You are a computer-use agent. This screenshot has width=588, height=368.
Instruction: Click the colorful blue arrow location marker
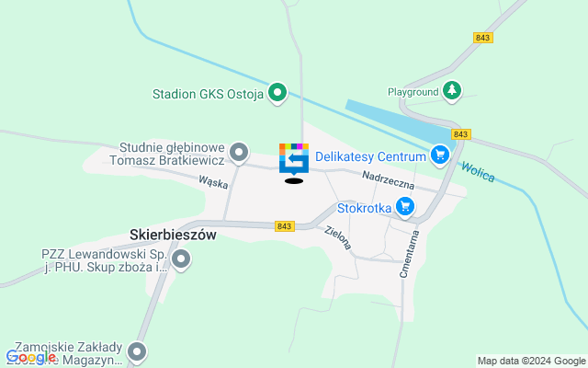pos(294,159)
